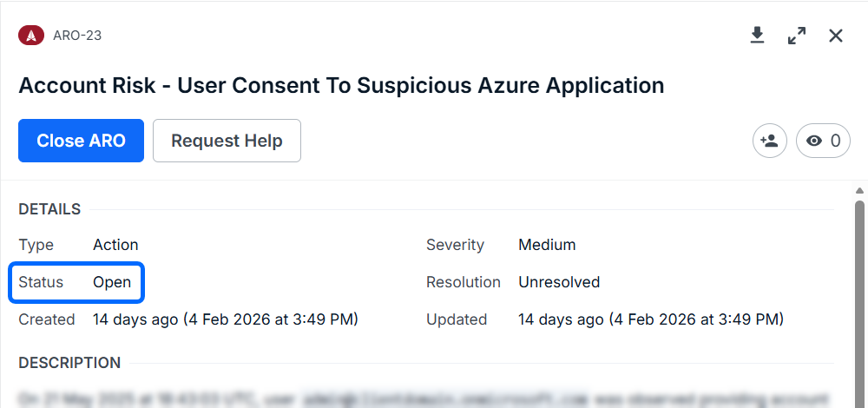Toggle the watchers eye button
This screenshot has width=868, height=408.
point(823,141)
